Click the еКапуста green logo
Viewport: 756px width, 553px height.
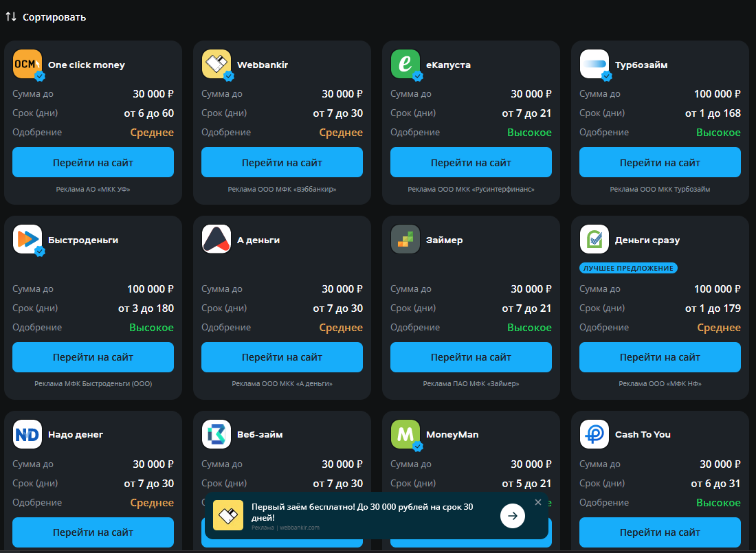[405, 64]
